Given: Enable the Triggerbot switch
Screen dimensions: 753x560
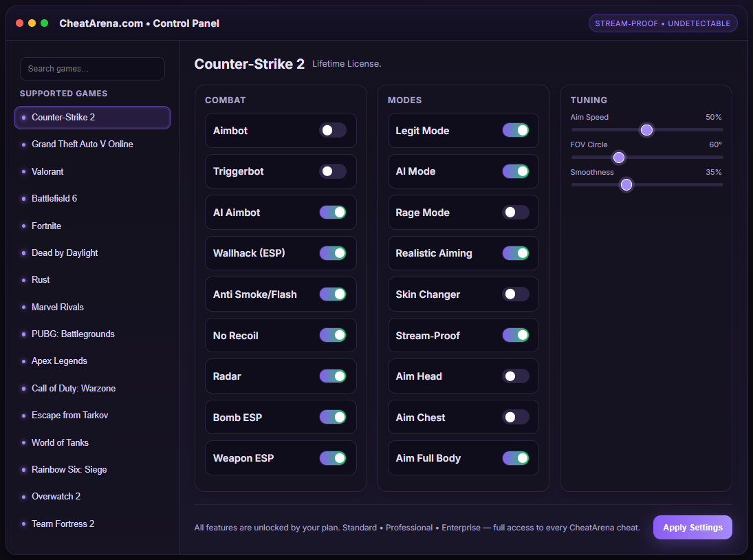Looking at the screenshot, I should (333, 171).
